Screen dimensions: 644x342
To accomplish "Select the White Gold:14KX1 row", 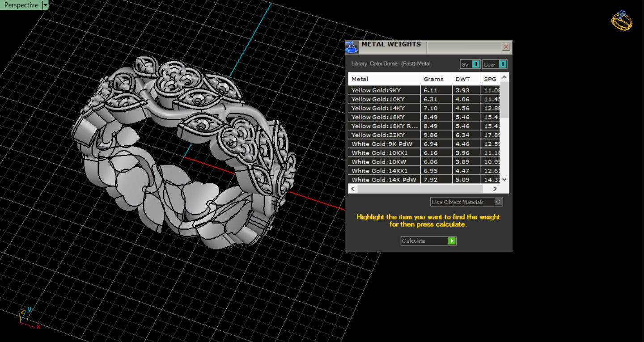I will [424, 171].
